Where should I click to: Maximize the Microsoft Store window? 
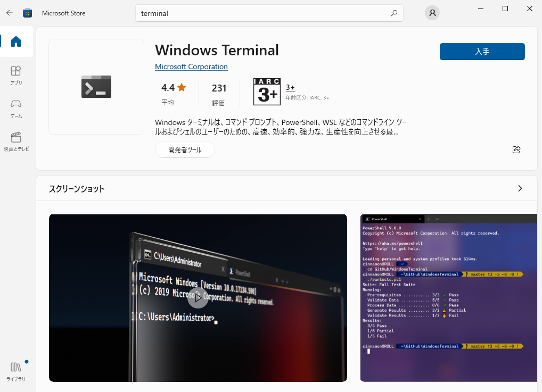(x=505, y=9)
